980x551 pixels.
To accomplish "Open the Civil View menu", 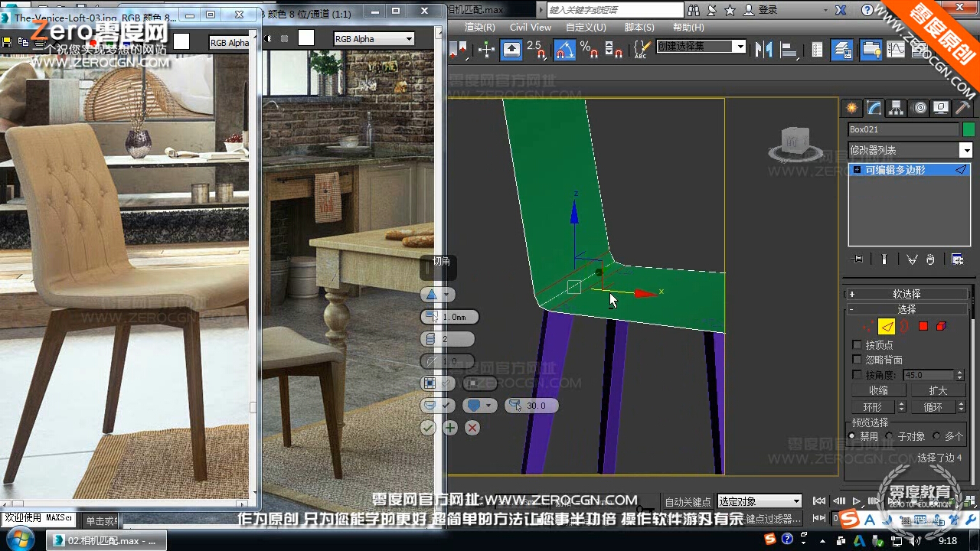I will (531, 27).
